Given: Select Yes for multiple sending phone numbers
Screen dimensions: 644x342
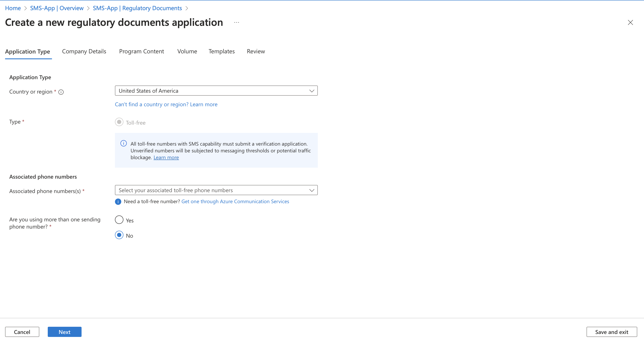Looking at the screenshot, I should [119, 220].
